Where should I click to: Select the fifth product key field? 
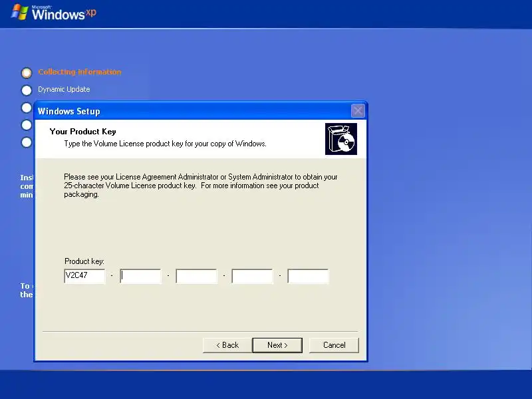tap(308, 276)
